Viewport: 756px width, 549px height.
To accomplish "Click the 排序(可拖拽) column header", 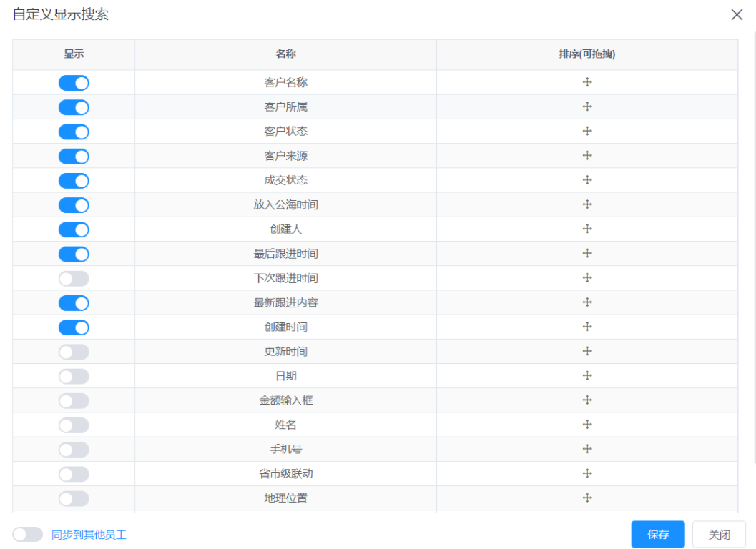I will (586, 54).
